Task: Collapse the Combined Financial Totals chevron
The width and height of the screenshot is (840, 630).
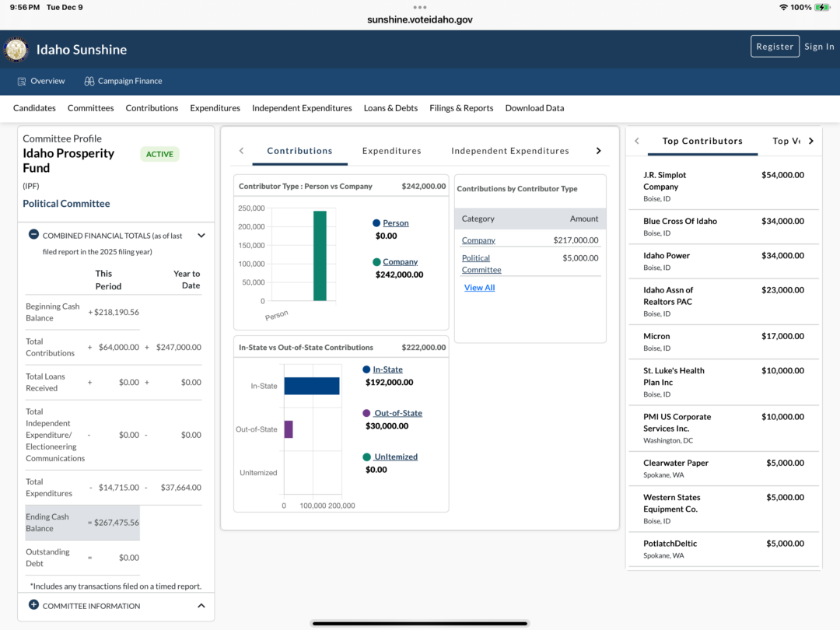Action: pyautogui.click(x=201, y=235)
